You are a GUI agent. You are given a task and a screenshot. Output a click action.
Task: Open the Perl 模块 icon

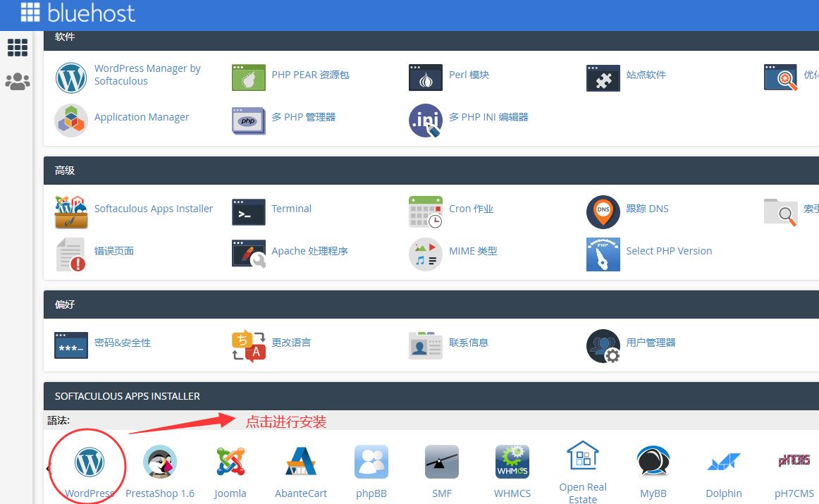point(426,78)
